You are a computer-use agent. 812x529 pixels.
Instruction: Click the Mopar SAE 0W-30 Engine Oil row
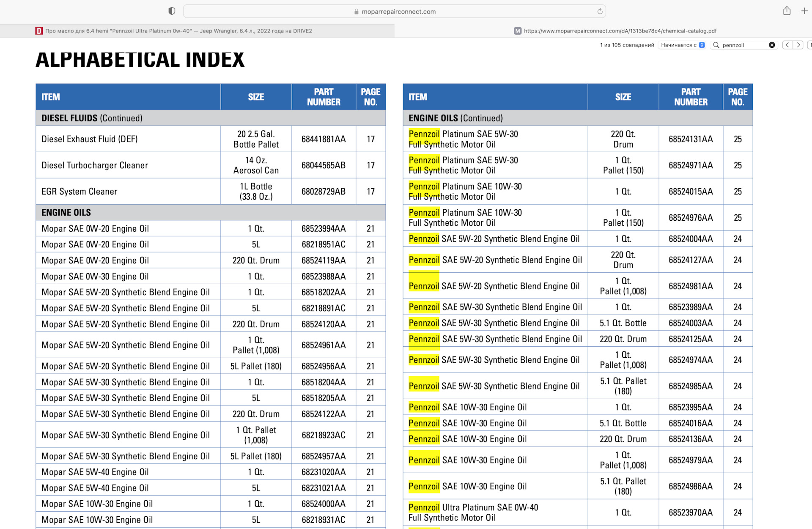[95, 277]
